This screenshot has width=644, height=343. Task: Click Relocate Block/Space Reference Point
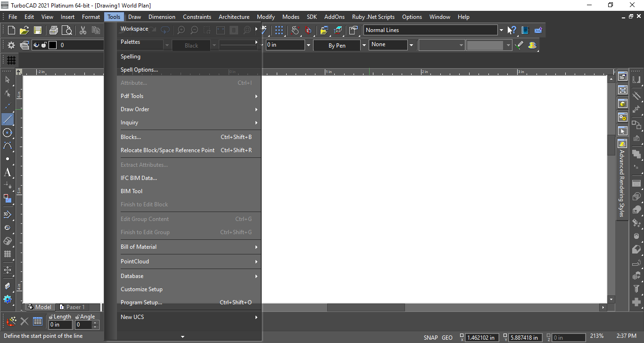pos(189,150)
